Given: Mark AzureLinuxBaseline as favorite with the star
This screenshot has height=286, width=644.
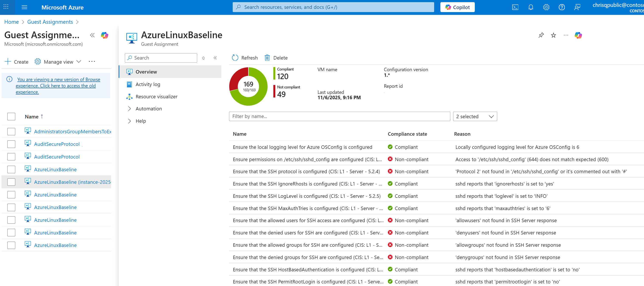Looking at the screenshot, I should pyautogui.click(x=553, y=35).
